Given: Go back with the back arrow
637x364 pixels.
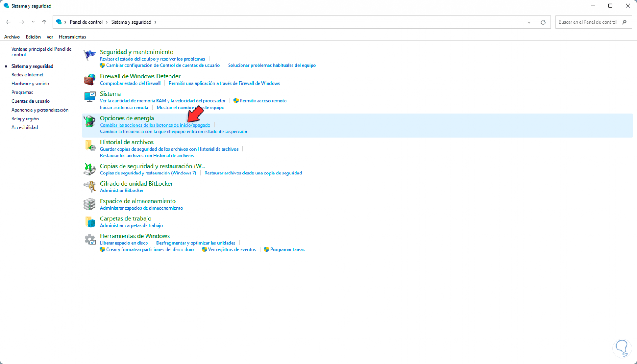Looking at the screenshot, I should coord(8,22).
